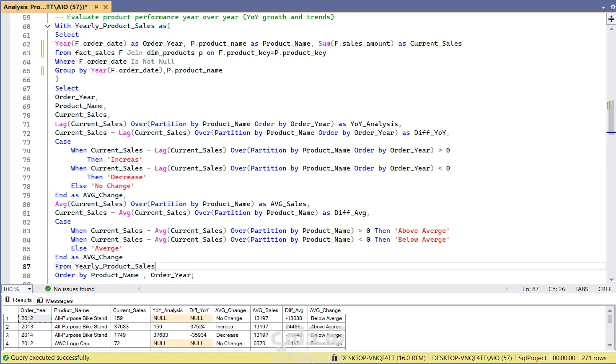Select the Order_Year column header
The height and width of the screenshot is (364, 616).
point(35,310)
